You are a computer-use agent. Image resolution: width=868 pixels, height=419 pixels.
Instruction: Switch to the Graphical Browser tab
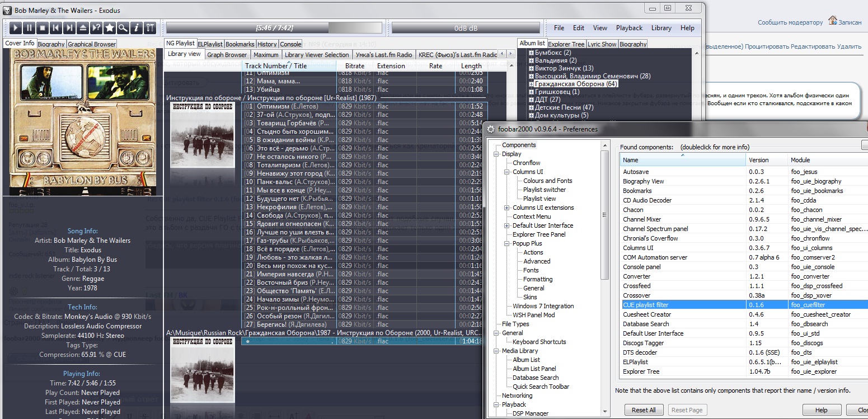coord(92,44)
